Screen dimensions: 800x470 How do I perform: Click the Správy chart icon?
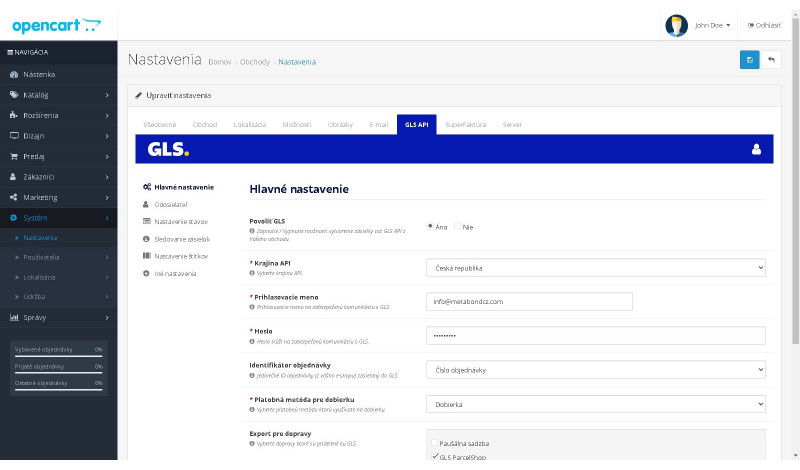(x=14, y=317)
